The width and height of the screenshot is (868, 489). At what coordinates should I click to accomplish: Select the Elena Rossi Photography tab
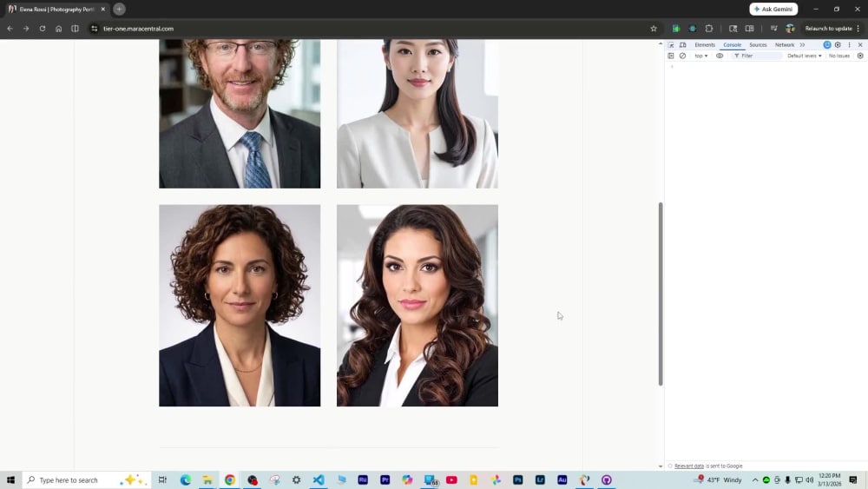56,10
